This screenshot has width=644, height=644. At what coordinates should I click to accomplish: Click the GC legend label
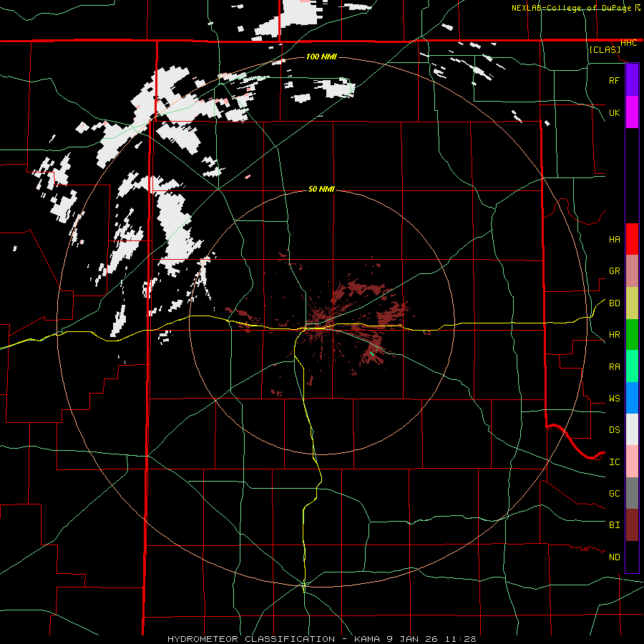[x=614, y=494]
